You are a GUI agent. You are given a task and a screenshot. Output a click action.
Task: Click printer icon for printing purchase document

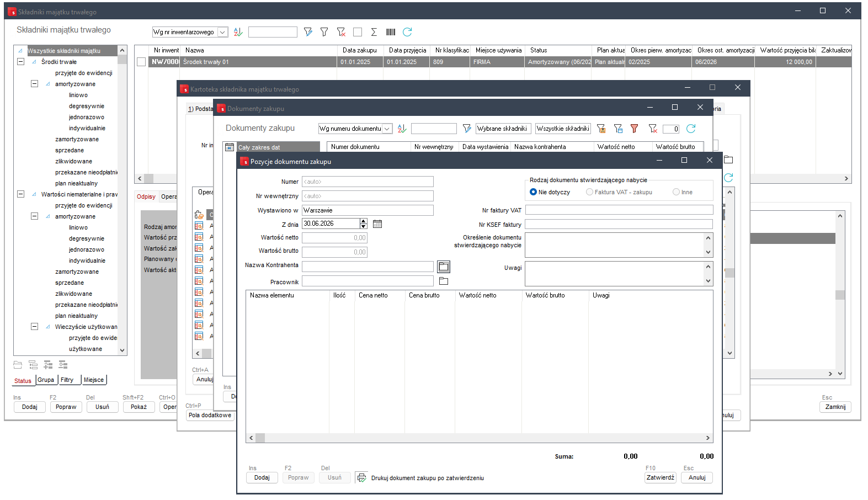coord(361,478)
